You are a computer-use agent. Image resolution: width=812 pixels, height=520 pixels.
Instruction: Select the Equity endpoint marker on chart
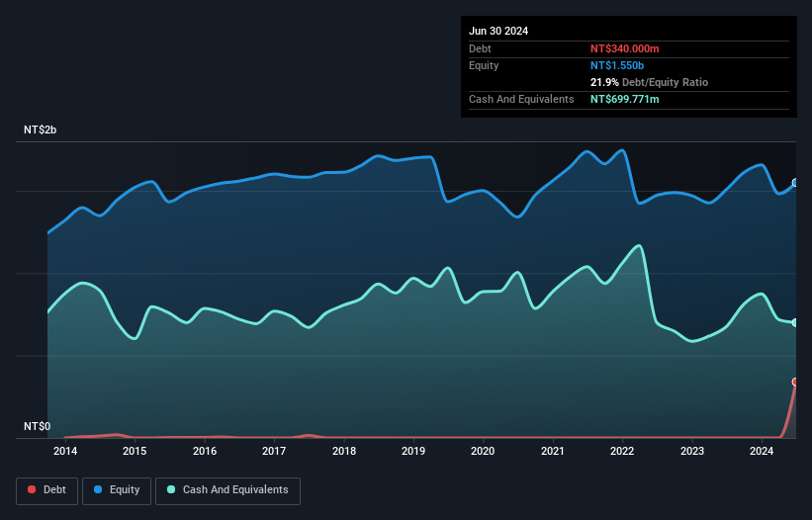tap(795, 183)
